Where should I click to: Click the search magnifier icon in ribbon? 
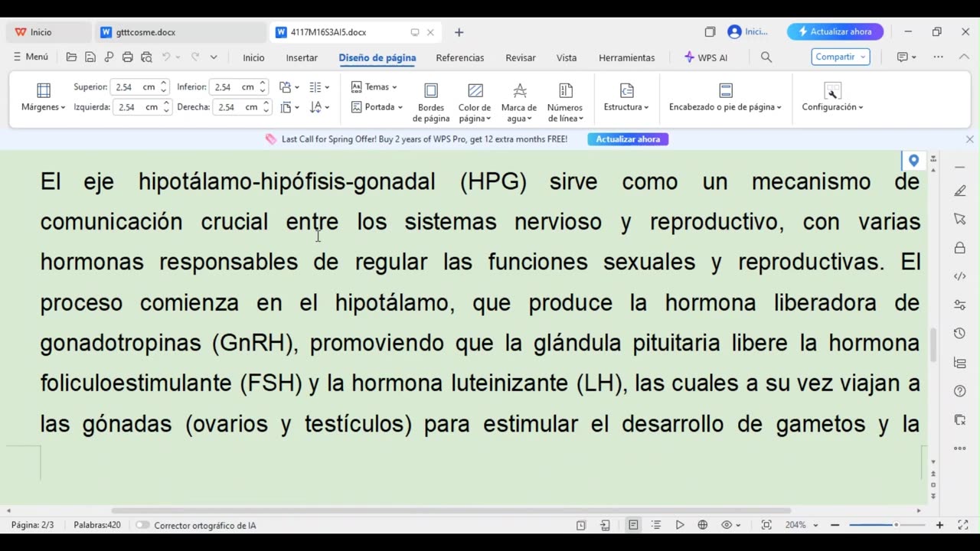[766, 57]
